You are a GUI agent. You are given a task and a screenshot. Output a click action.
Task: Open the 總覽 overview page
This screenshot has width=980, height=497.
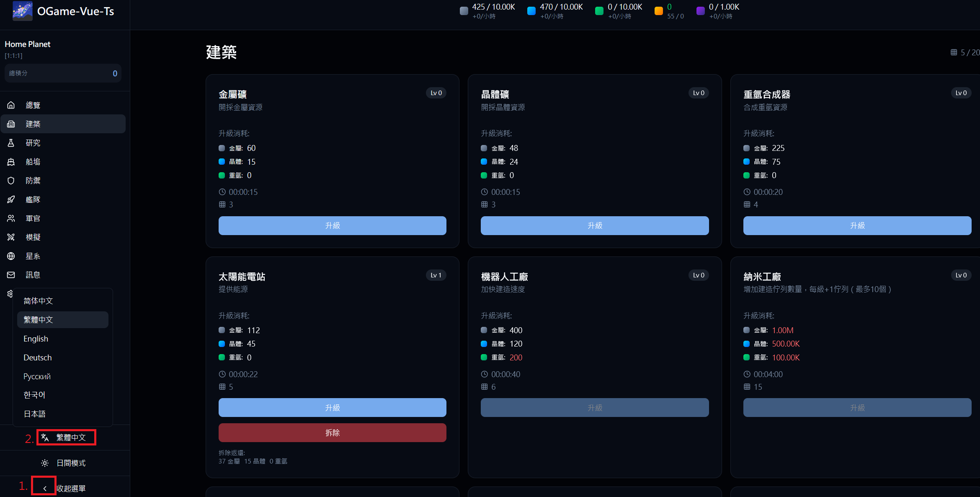coord(33,105)
